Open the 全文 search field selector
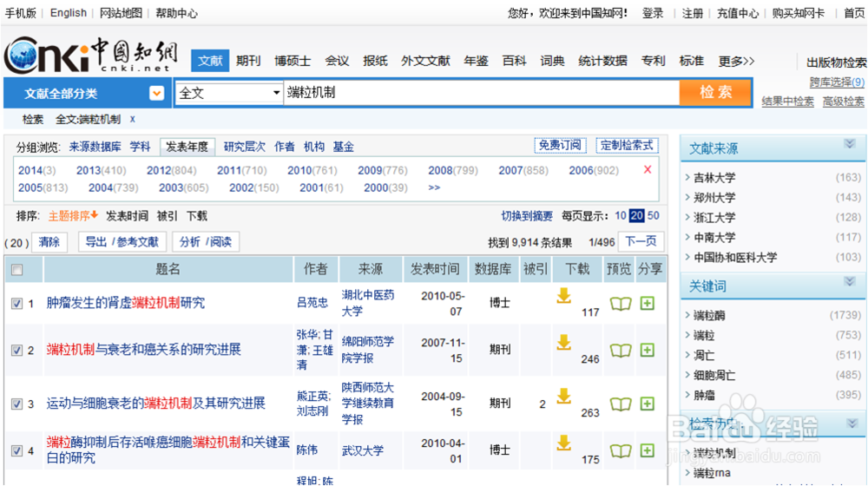Screen dimensions: 868x486 pyautogui.click(x=229, y=93)
